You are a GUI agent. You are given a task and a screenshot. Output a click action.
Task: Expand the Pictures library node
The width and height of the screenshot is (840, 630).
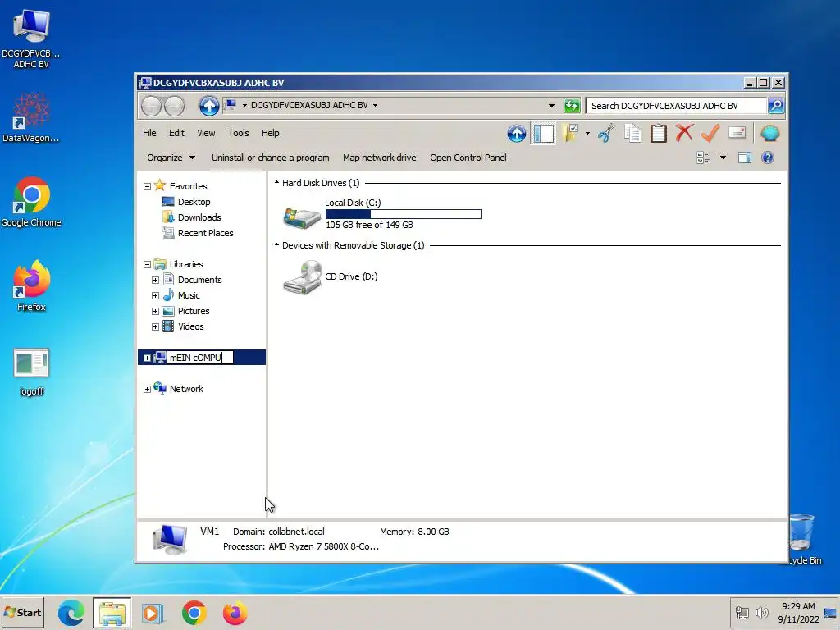point(155,311)
